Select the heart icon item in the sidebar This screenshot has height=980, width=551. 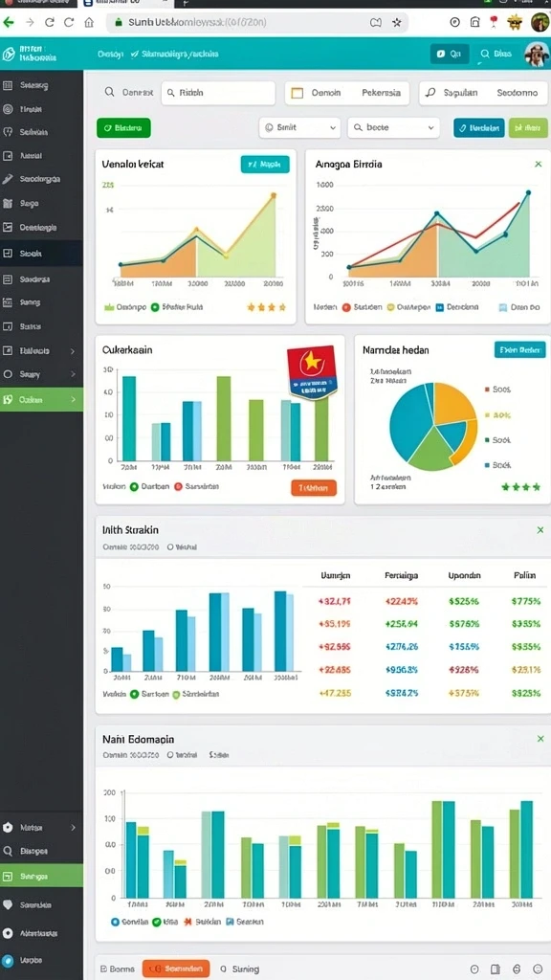[x=8, y=904]
